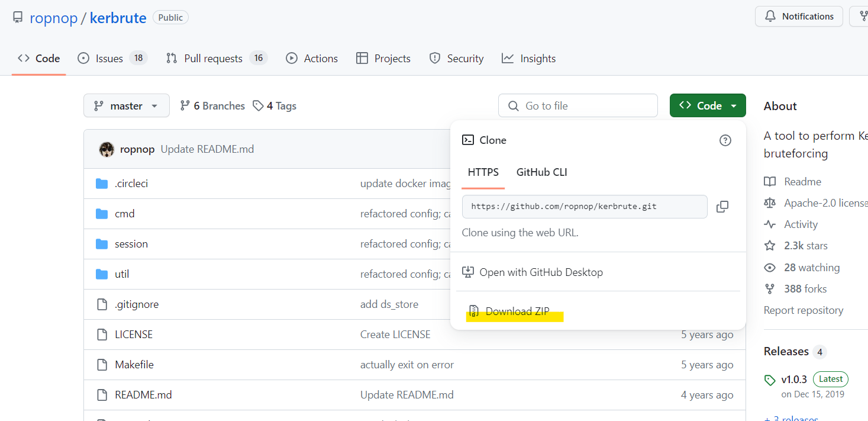
Task: Click the Go to file search field
Action: [578, 105]
